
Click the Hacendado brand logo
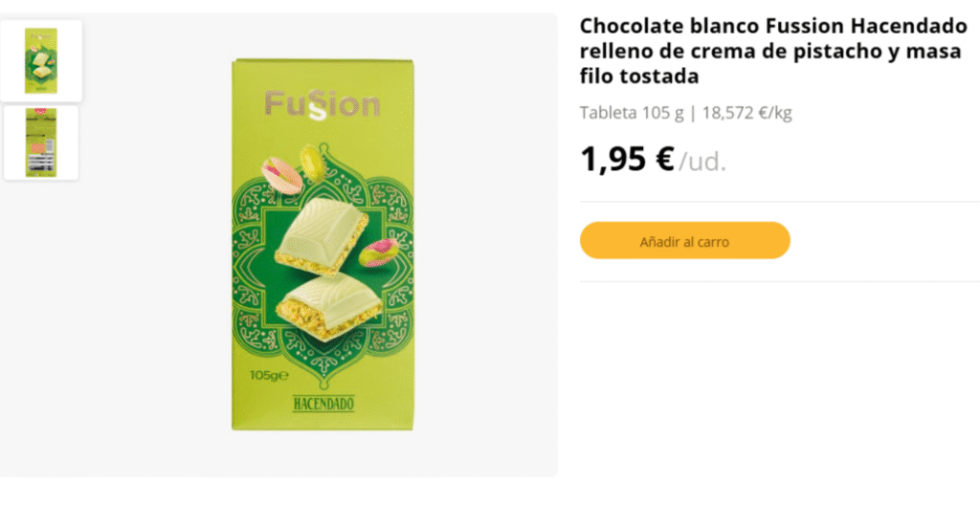(x=323, y=403)
